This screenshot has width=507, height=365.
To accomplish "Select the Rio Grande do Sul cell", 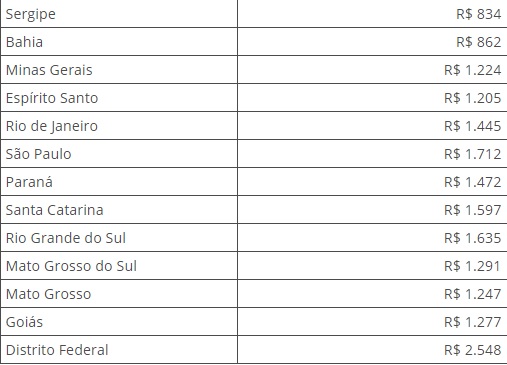I will pos(119,238).
